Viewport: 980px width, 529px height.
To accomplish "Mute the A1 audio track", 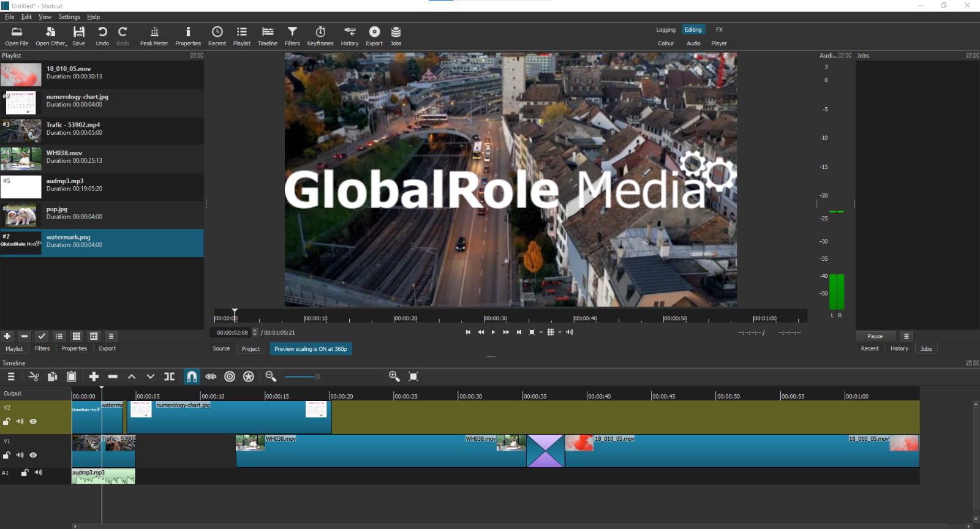I will pos(39,473).
